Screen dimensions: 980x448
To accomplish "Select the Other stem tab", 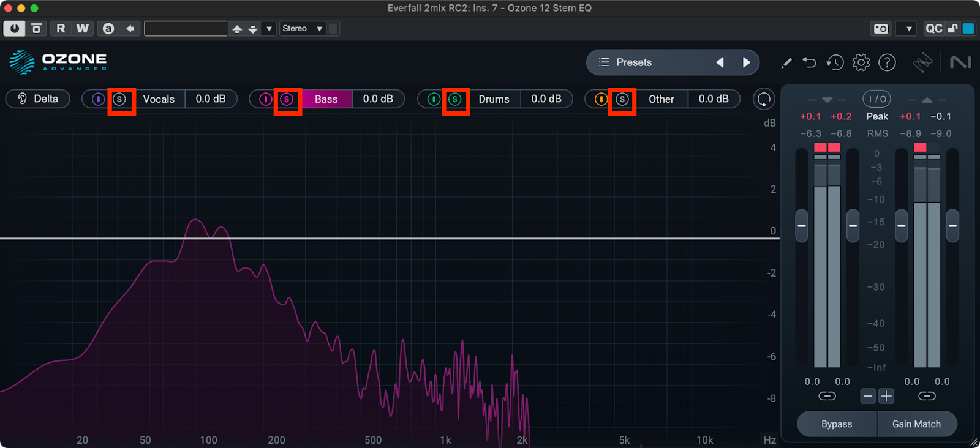I will [x=661, y=99].
